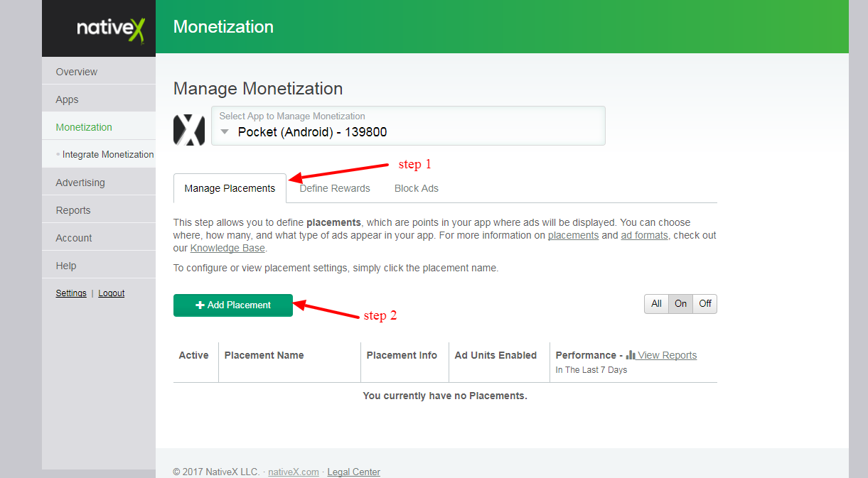Viewport: 868px width, 478px height.
Task: Open the Reports section from sidebar
Action: click(73, 210)
